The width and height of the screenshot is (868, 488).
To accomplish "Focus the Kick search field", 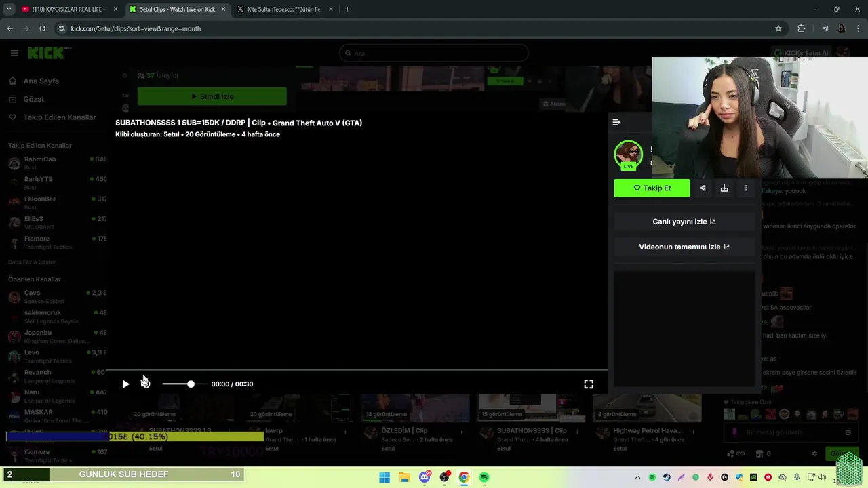I will pyautogui.click(x=434, y=53).
